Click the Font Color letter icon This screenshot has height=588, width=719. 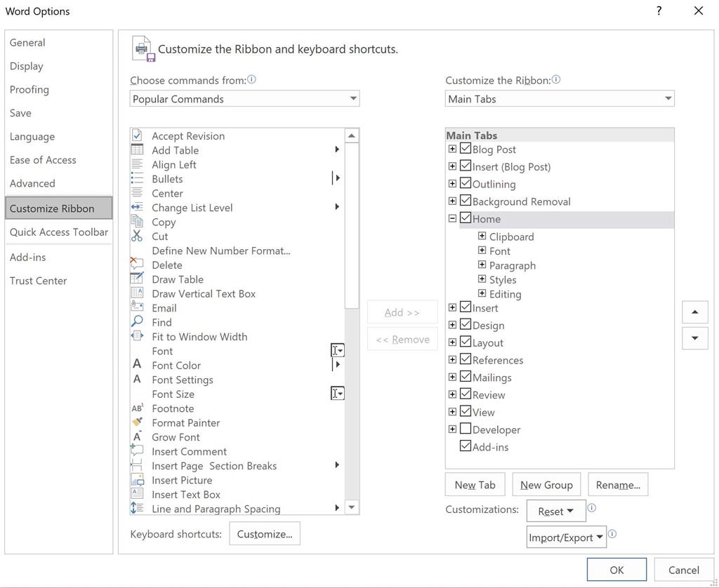(137, 364)
